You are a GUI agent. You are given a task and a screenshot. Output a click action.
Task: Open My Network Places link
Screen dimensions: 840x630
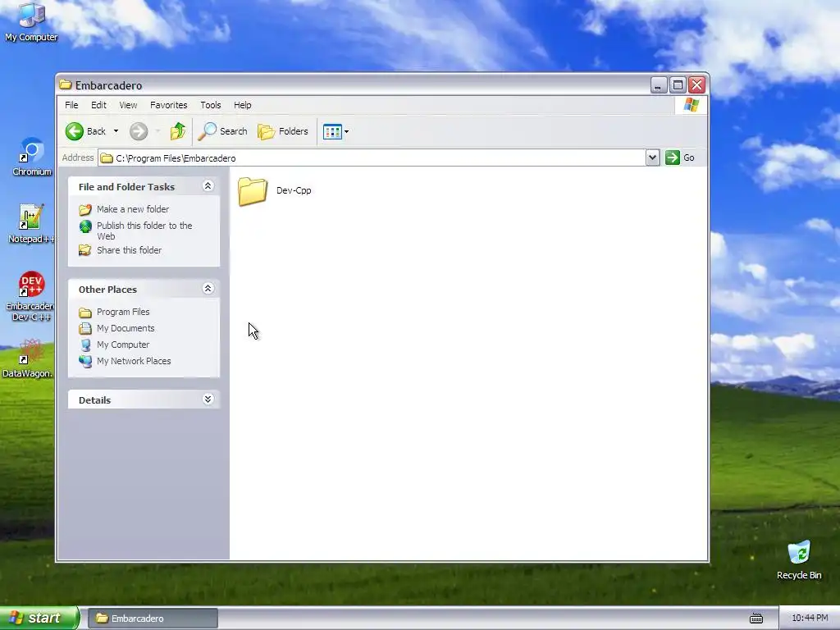point(134,361)
